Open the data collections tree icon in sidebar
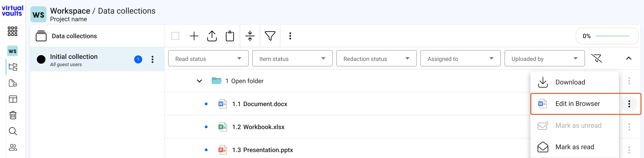This screenshot has height=158, width=644. 13,67
